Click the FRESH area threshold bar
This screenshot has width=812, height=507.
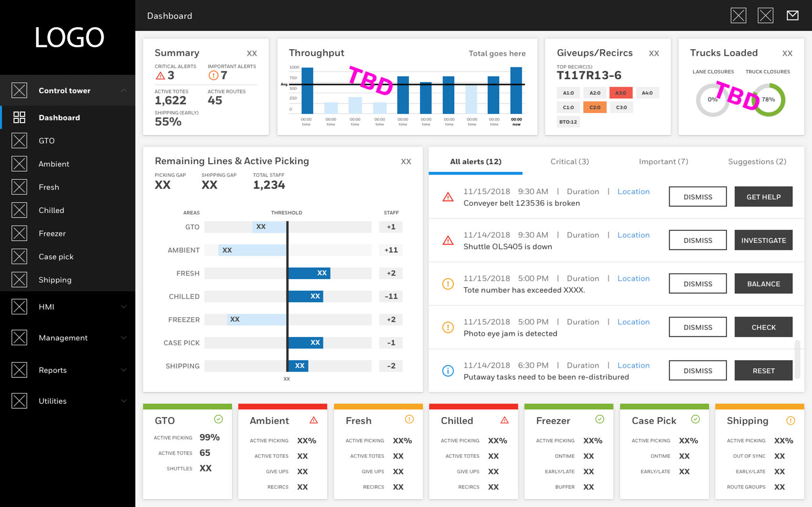click(x=288, y=273)
